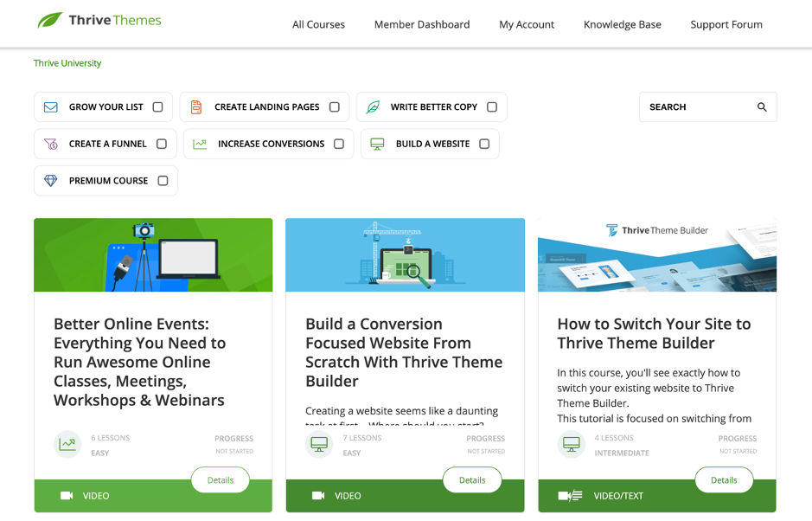
Task: Open the Knowledge Base menu link
Action: 622,24
